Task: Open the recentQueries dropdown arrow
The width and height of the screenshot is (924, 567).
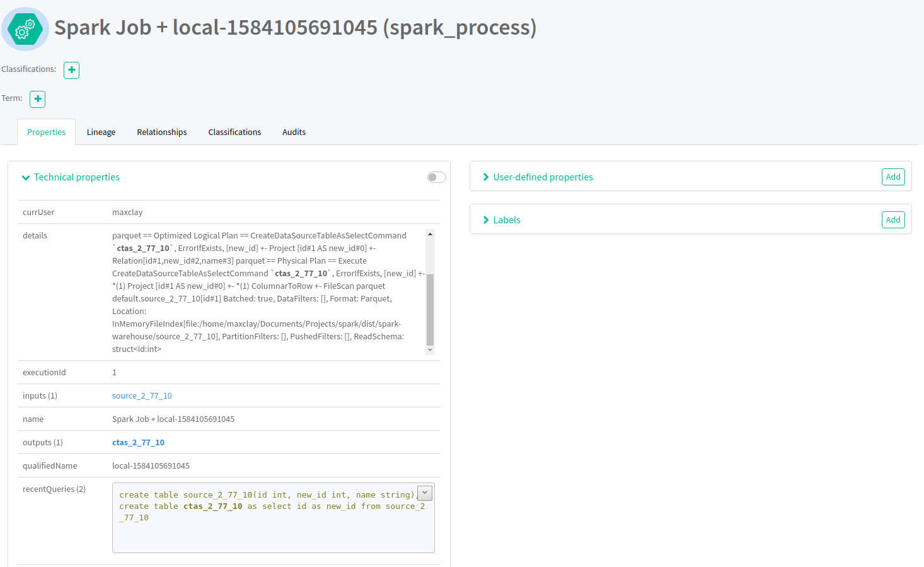Action: pyautogui.click(x=425, y=493)
